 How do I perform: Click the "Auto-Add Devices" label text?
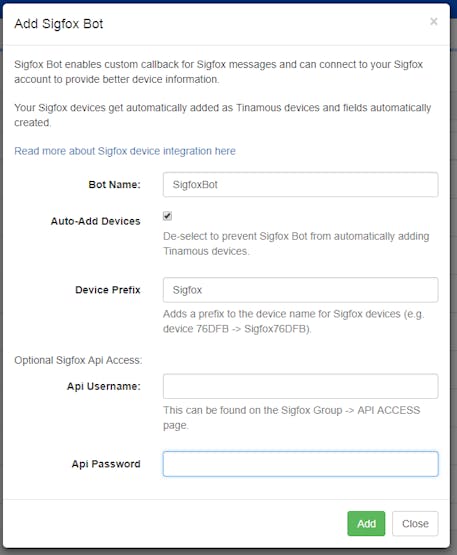pyautogui.click(x=96, y=221)
